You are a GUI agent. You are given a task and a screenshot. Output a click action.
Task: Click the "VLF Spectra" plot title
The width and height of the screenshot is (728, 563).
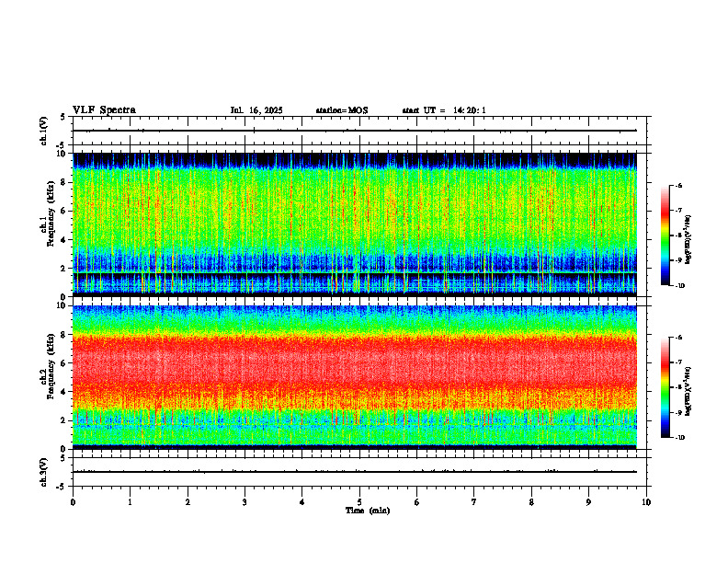[104, 110]
